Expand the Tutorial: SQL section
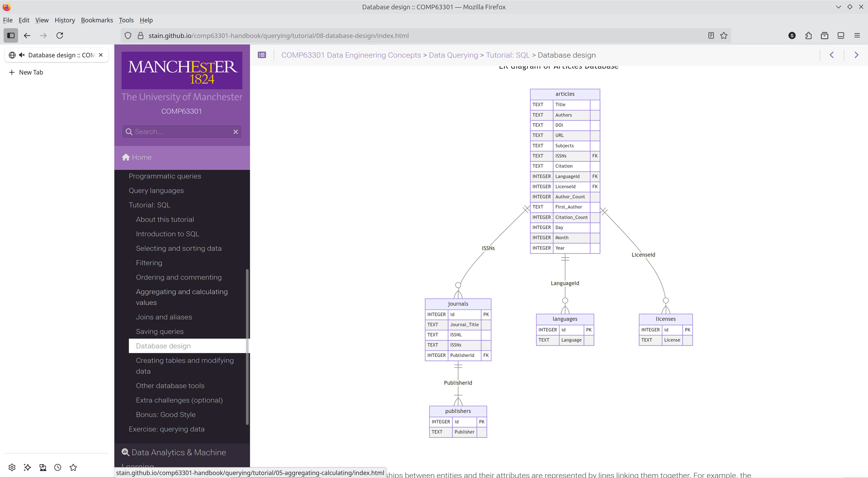Image resolution: width=868 pixels, height=478 pixels. 150,205
